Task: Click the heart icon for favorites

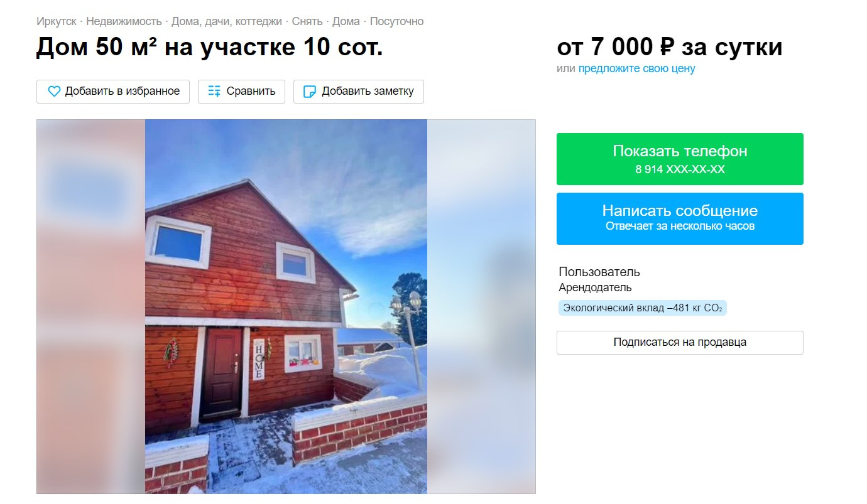Action: click(54, 91)
